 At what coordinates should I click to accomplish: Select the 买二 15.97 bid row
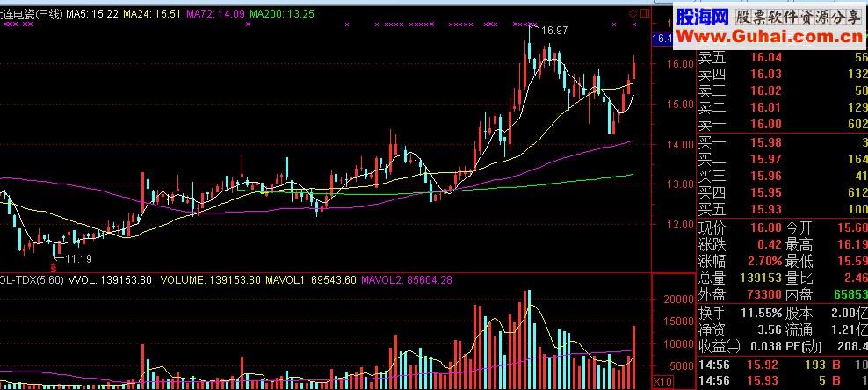point(782,159)
